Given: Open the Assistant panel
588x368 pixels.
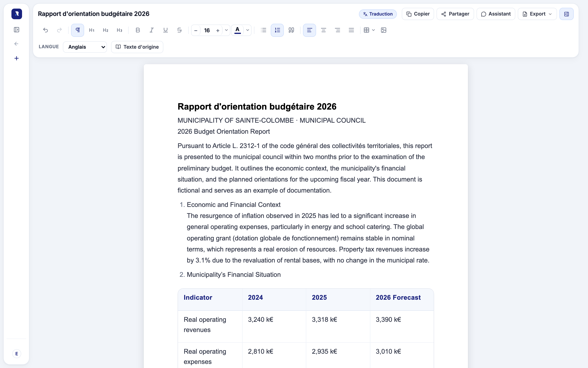Looking at the screenshot, I should [x=496, y=14].
